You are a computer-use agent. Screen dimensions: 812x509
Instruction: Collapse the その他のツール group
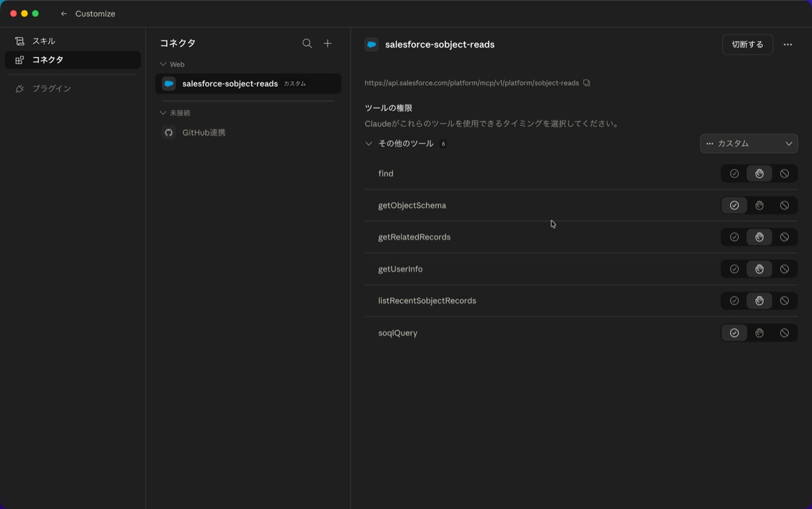[369, 143]
